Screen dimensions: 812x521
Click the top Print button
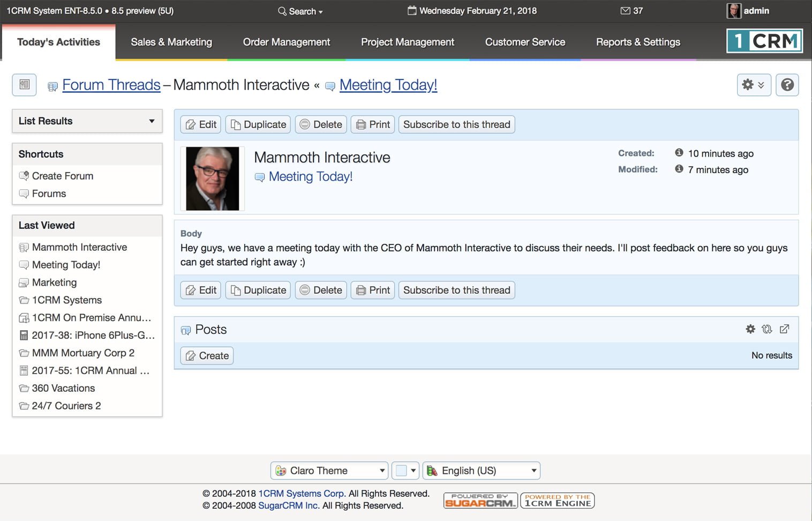(x=373, y=124)
